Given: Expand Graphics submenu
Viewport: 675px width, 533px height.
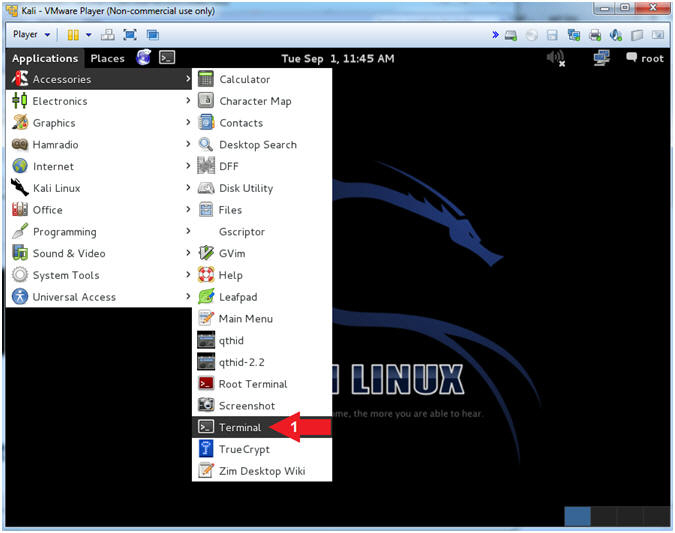Looking at the screenshot, I should [99, 123].
